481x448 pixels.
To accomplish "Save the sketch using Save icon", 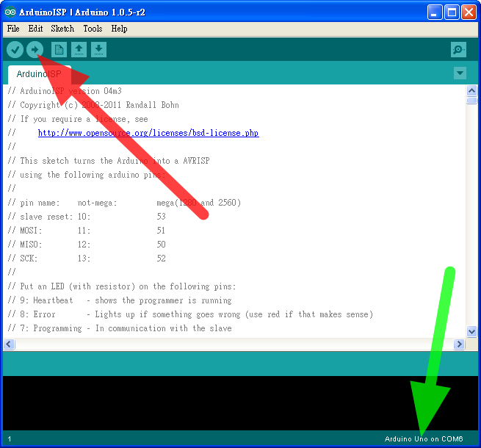I will [98, 49].
